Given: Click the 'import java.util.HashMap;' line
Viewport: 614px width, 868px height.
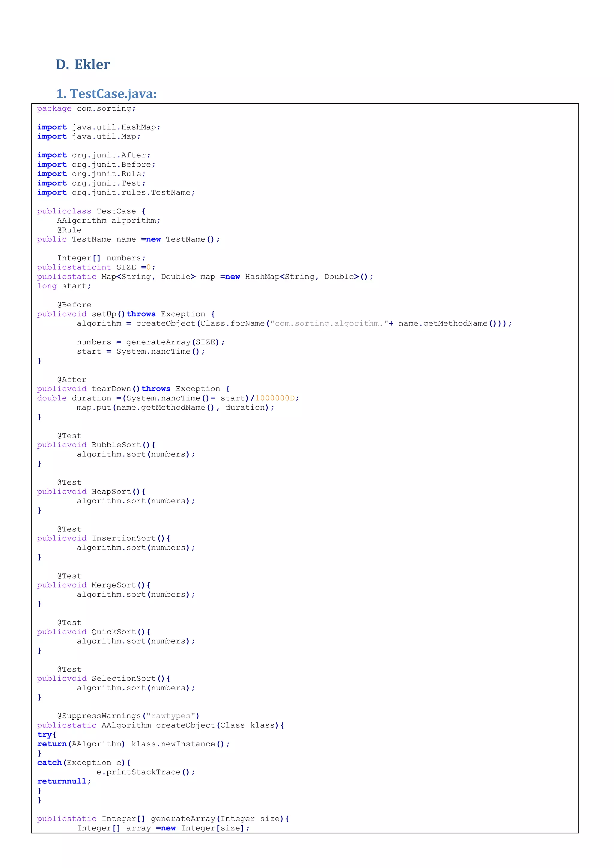Looking at the screenshot, I should pyautogui.click(x=99, y=127).
